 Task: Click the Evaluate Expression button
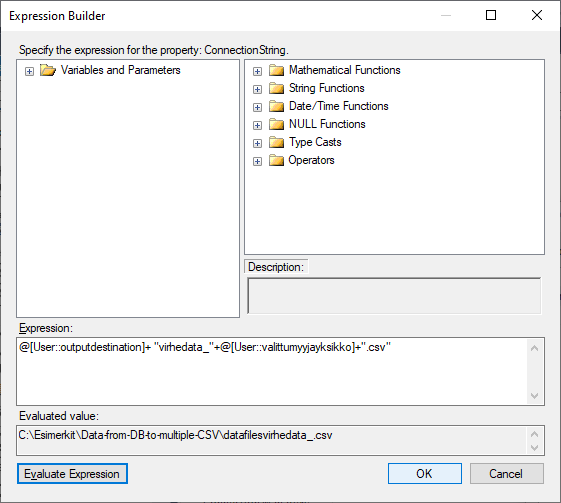[x=72, y=474]
